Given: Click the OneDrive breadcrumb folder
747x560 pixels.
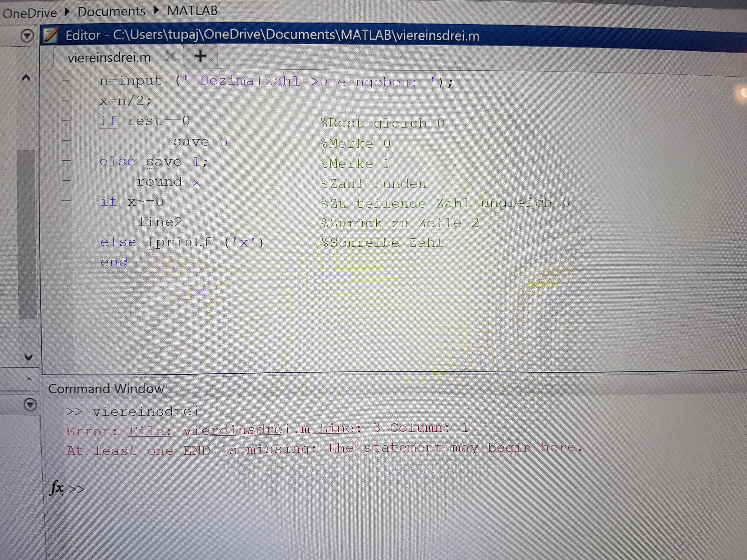Looking at the screenshot, I should point(30,13).
